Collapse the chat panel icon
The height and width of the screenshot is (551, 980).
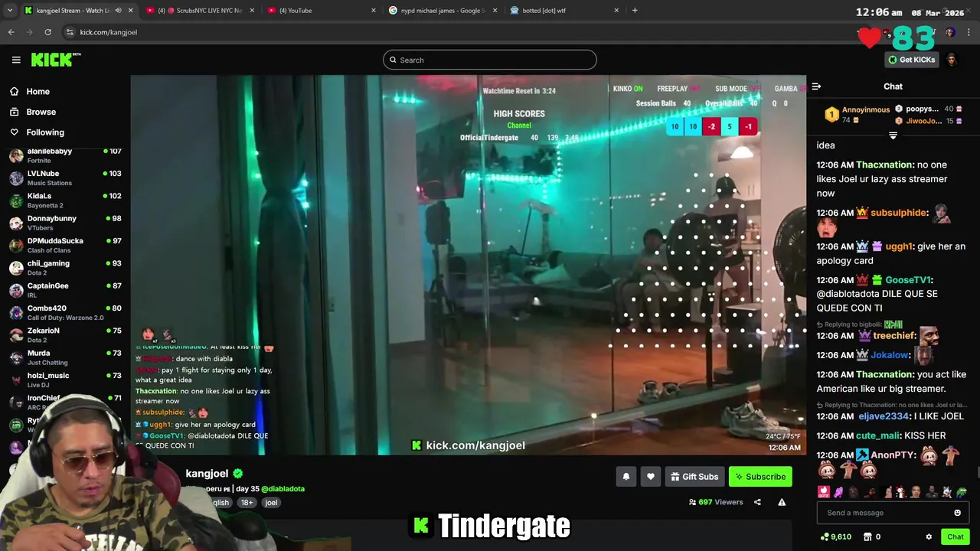[x=816, y=86]
